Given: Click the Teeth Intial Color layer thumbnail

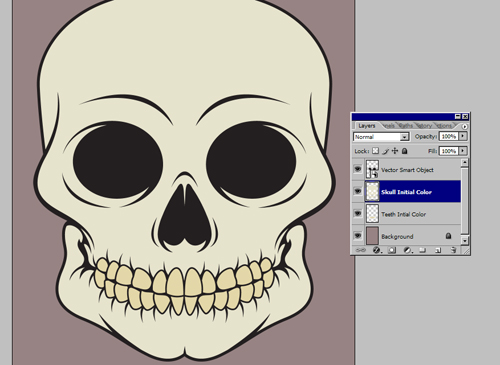Looking at the screenshot, I should tap(372, 214).
